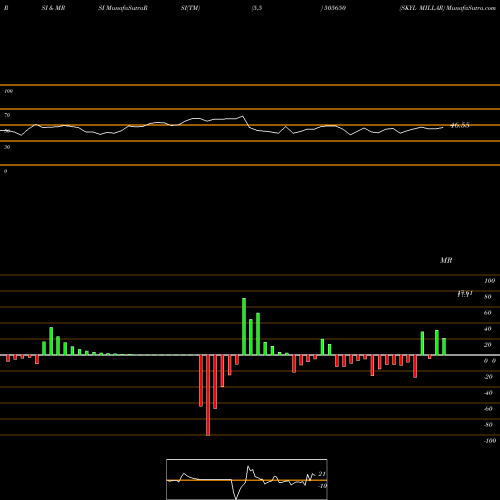Click the tallest green MR histogram bar
This screenshot has height=500, width=500.
pos(244,326)
